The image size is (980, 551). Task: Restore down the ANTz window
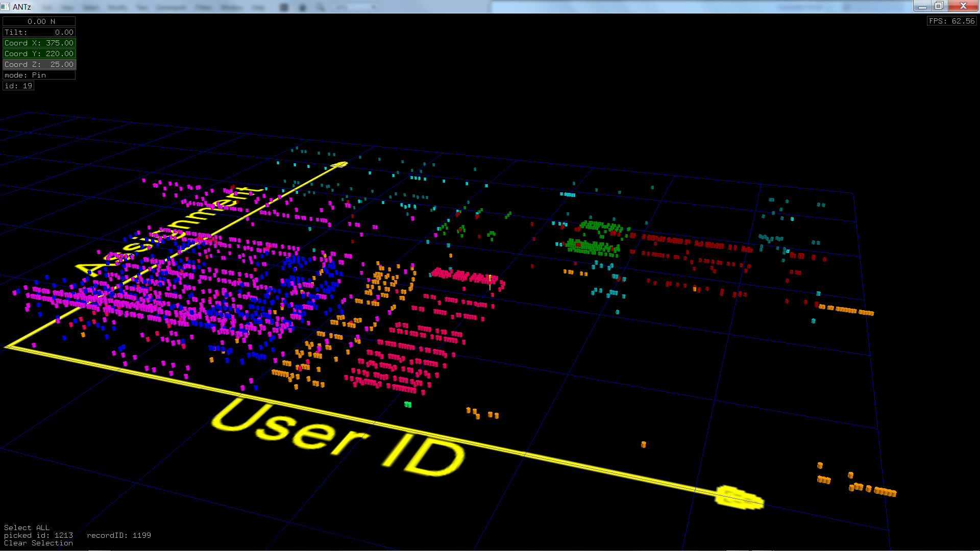point(939,6)
